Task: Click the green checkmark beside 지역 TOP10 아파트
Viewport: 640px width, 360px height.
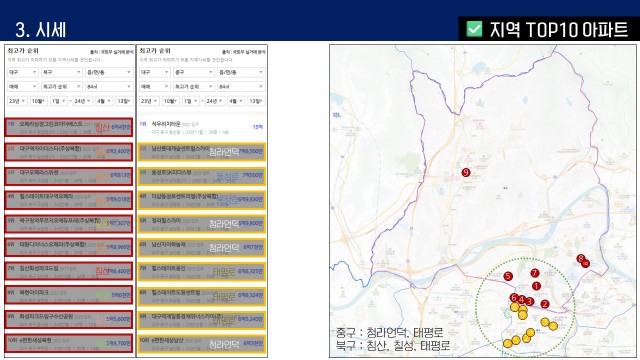Action: click(474, 29)
